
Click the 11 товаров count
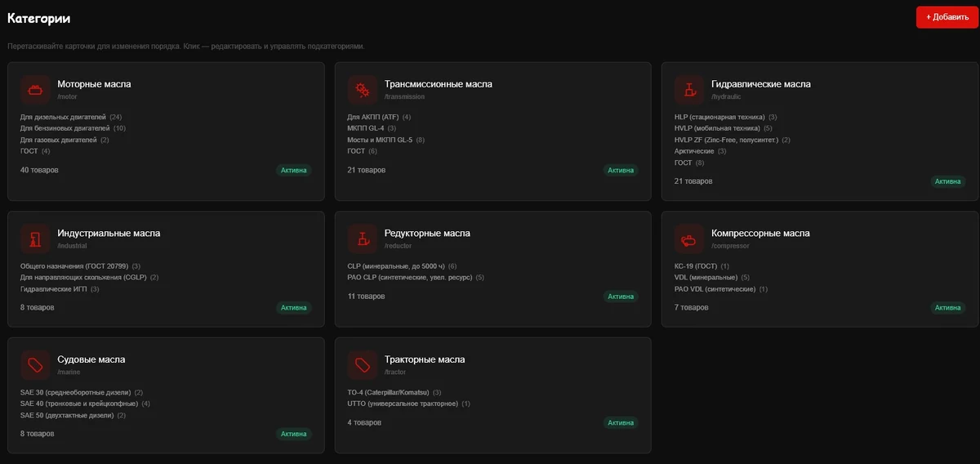[366, 297]
